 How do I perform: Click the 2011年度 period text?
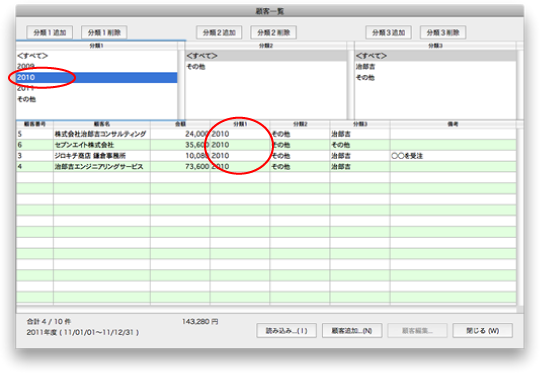coord(83,333)
